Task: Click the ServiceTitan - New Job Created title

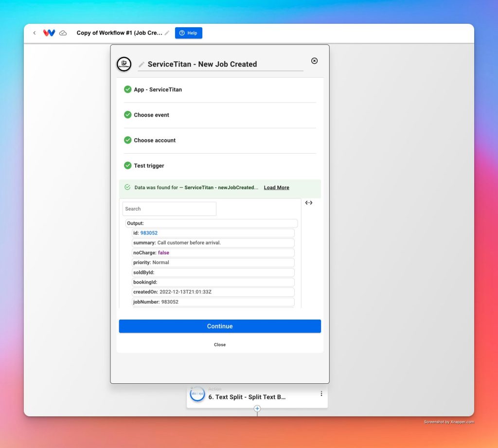Action: coord(202,64)
